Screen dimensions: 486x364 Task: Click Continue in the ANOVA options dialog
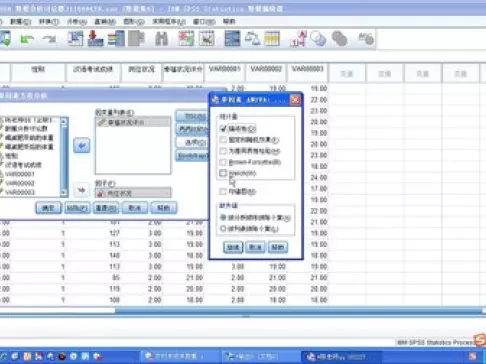tap(233, 247)
